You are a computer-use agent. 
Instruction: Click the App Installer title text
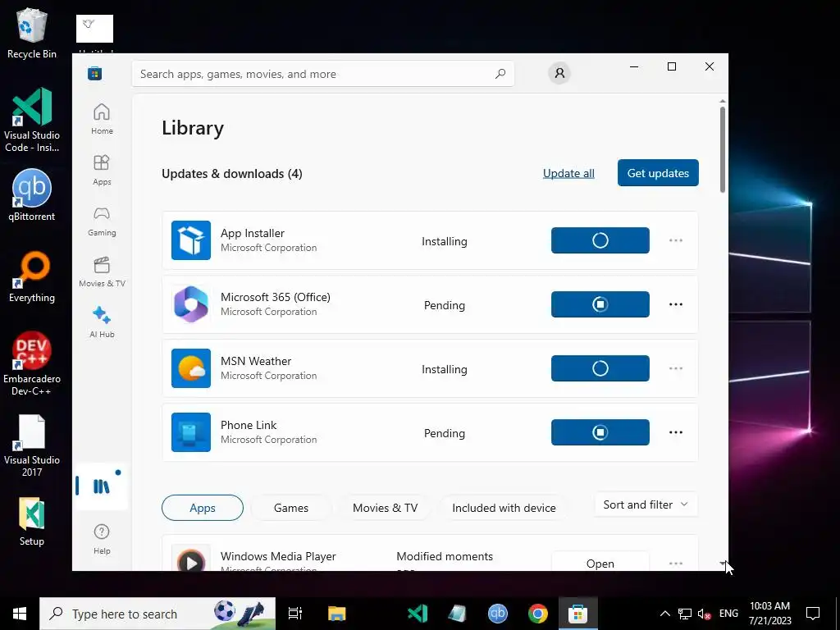click(253, 233)
